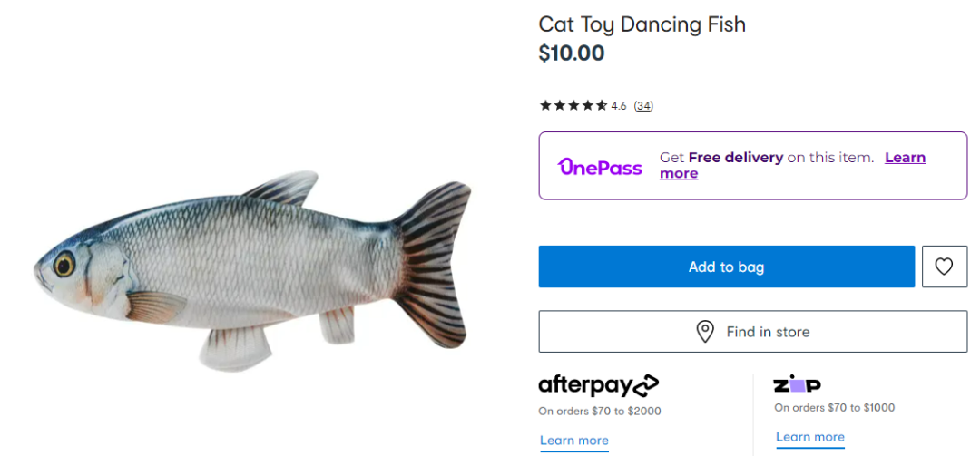
Task: Click the half-filled fifth rating star
Action: point(601,106)
